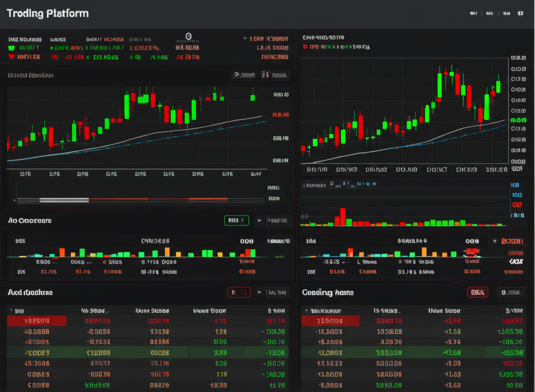Image resolution: width=535 pixels, height=392 pixels.
Task: Click the arrow icon beside the red-outlined button in the bottom-left panel
Action: [x=259, y=293]
